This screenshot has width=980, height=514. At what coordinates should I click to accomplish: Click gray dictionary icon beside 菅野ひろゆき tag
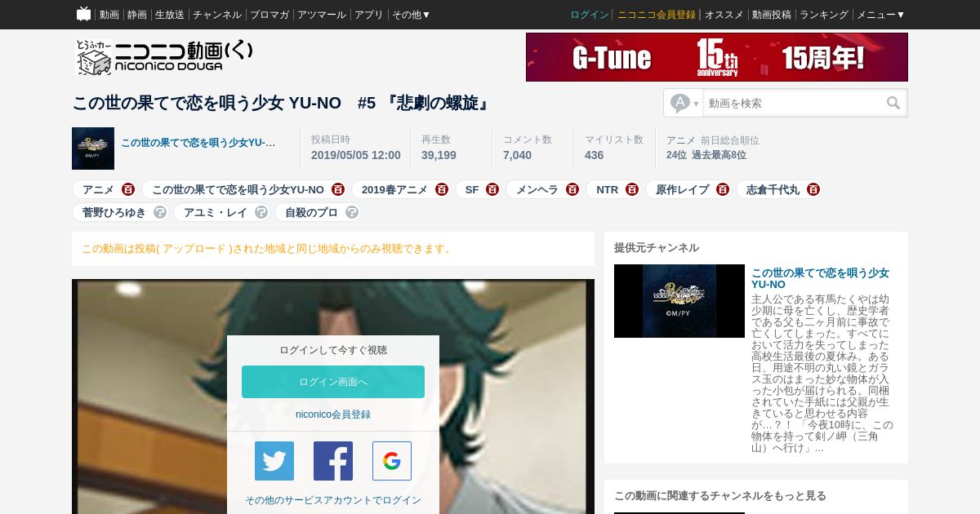[160, 212]
